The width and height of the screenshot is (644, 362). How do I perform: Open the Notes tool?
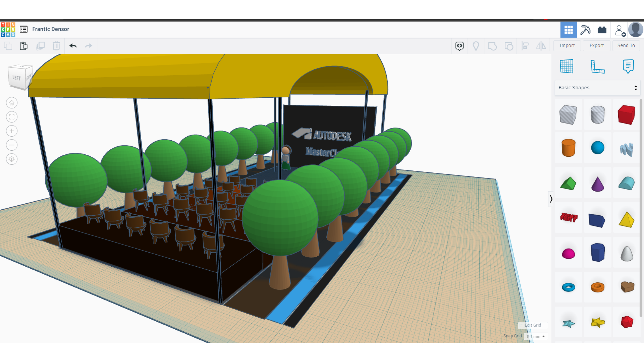click(628, 66)
